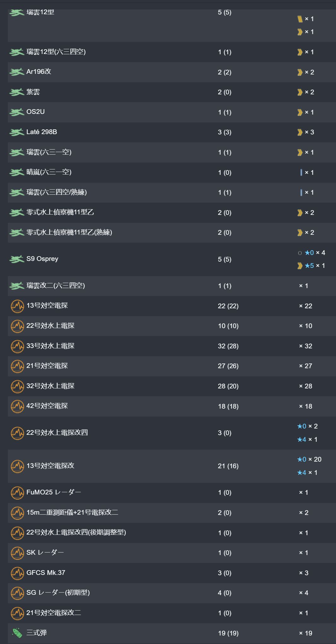Select the 33号対水上電探 entry name

click(x=50, y=346)
